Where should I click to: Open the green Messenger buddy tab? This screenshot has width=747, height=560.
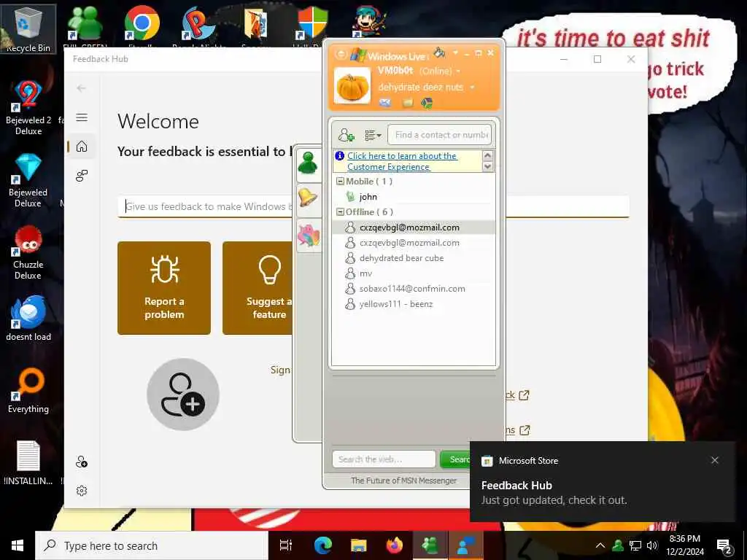point(309,164)
